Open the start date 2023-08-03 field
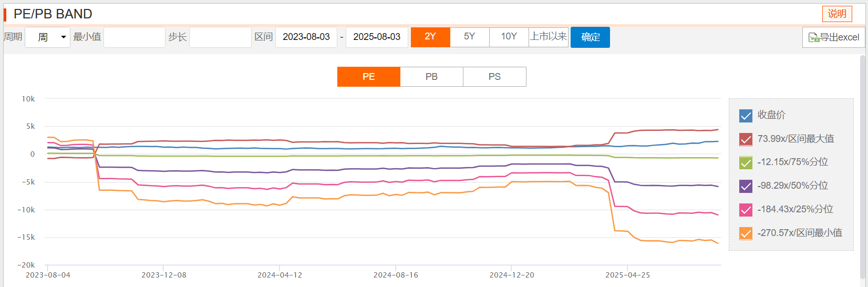The width and height of the screenshot is (868, 287). 306,37
